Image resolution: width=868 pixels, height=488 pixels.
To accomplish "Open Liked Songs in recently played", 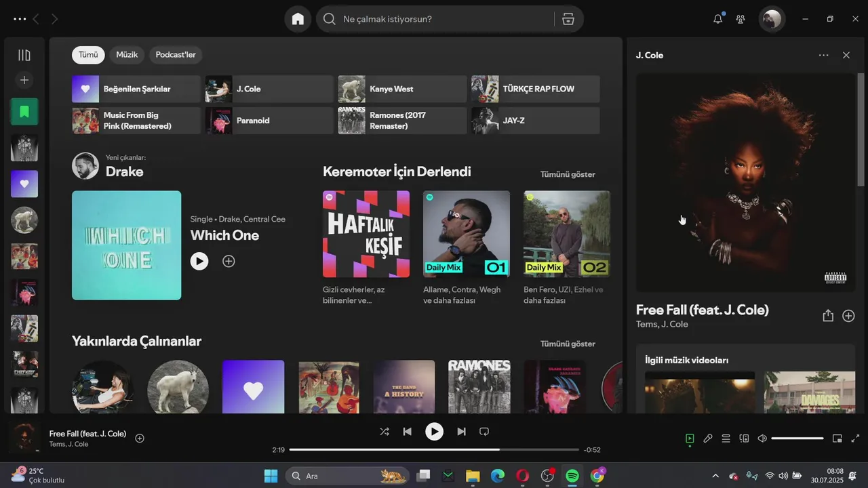I will 253,387.
